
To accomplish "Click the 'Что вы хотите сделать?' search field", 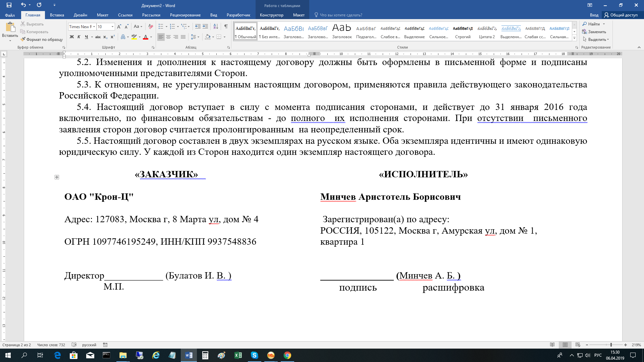I will click(x=341, y=15).
